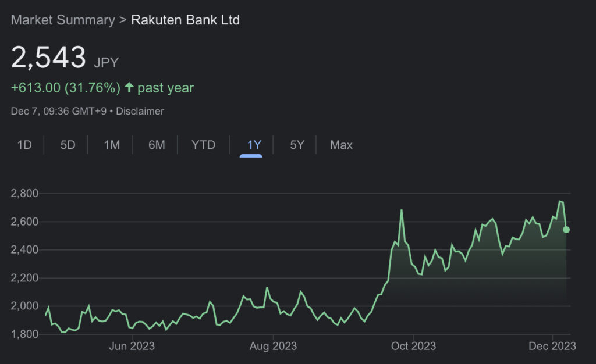Click the Jun 2023 axis label
596x364 pixels.
pos(132,347)
